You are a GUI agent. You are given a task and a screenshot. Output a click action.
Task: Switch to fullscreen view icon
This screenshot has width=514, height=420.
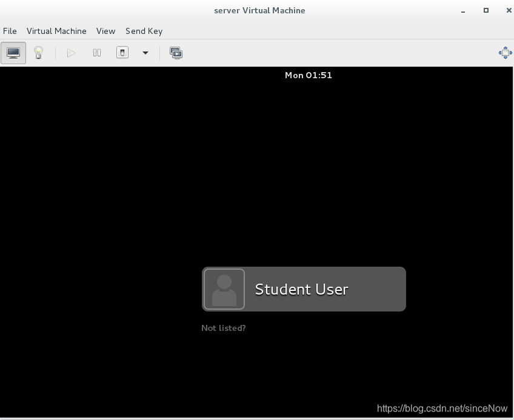tap(505, 53)
